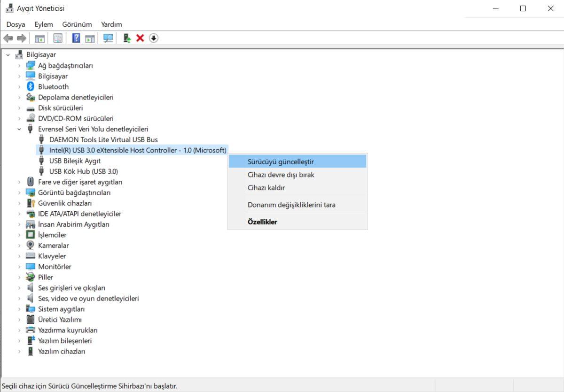Select Cihazı devre dışı bırak

[x=281, y=175]
